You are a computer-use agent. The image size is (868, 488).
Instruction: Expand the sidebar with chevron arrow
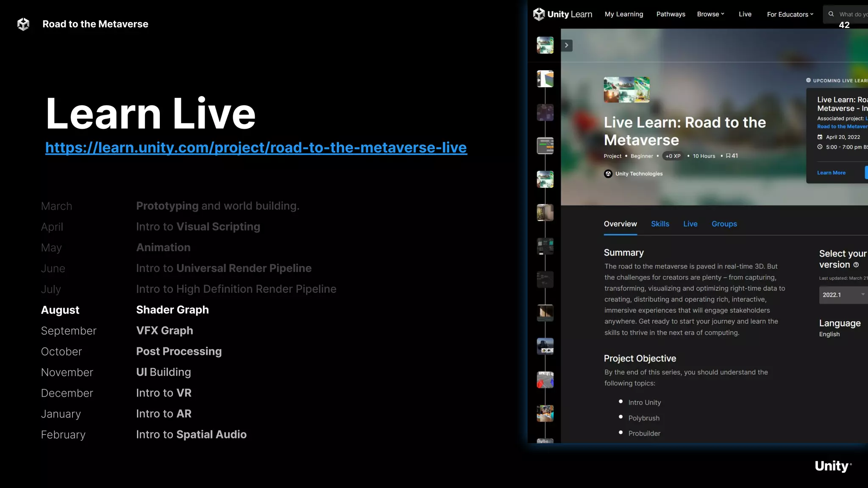click(567, 45)
